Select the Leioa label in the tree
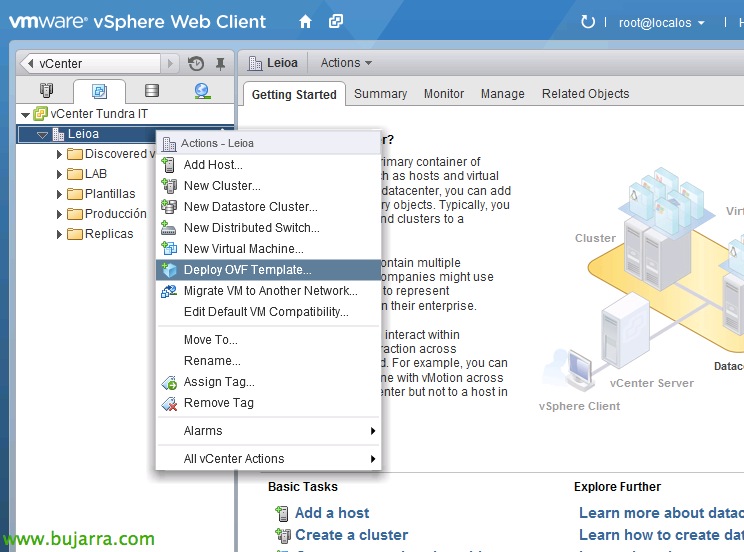 (83, 134)
